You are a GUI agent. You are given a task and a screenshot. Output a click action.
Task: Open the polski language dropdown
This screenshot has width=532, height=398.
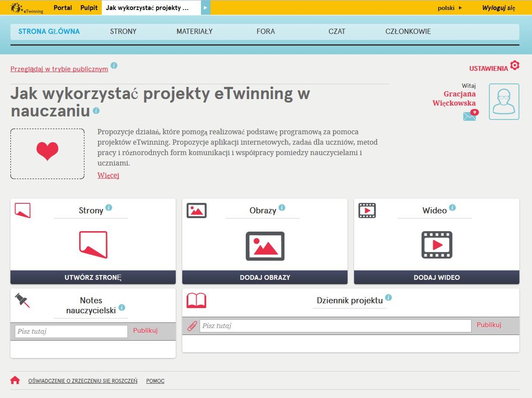pos(450,8)
